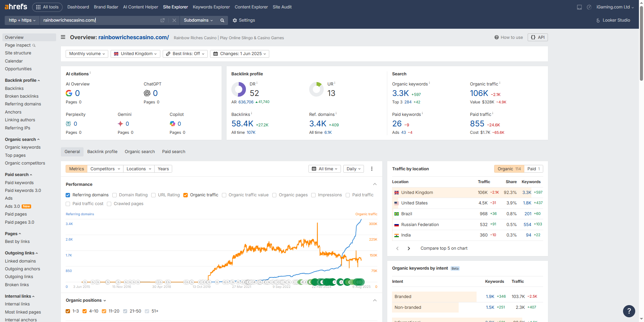Click the Ahrefs logo

click(16, 7)
